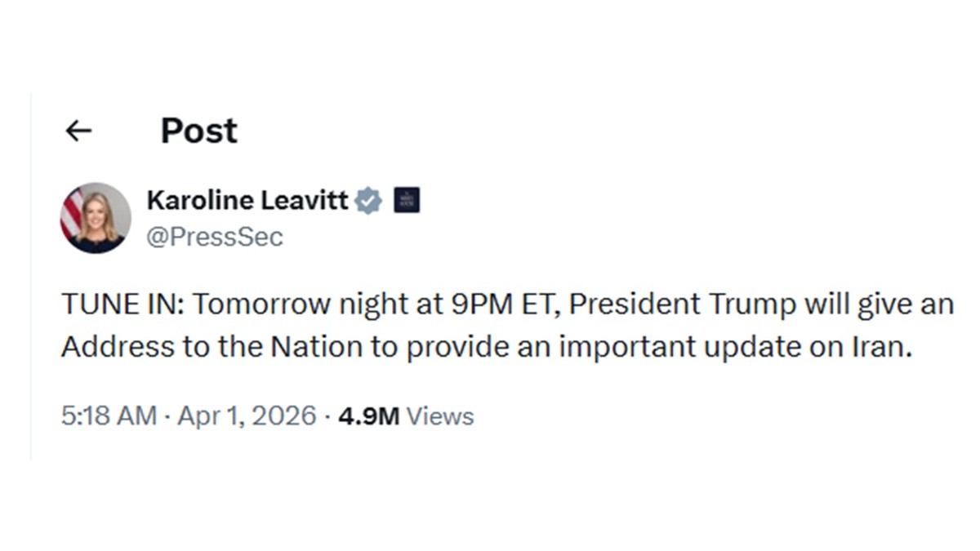This screenshot has width=980, height=551.
Task: Click the Apr 1, 2026 date
Action: (x=246, y=416)
